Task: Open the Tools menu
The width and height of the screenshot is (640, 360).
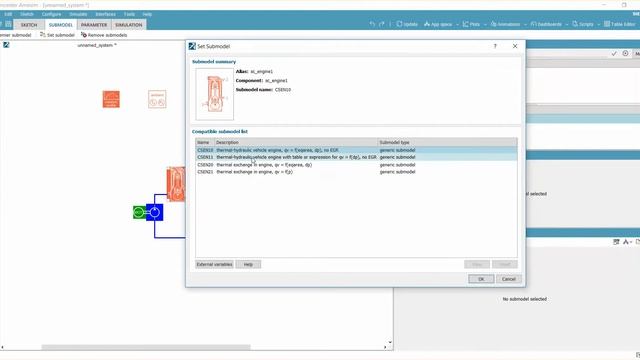Action: 129,14
